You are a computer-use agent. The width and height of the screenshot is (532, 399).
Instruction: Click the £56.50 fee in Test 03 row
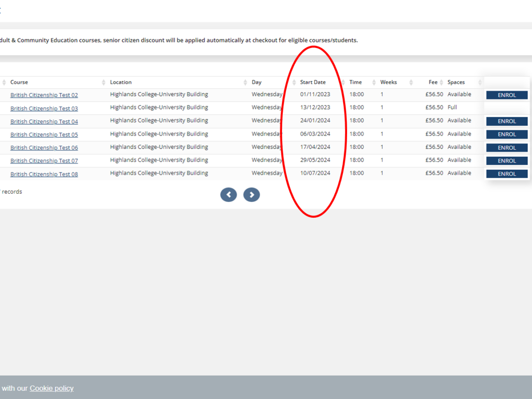click(x=434, y=107)
